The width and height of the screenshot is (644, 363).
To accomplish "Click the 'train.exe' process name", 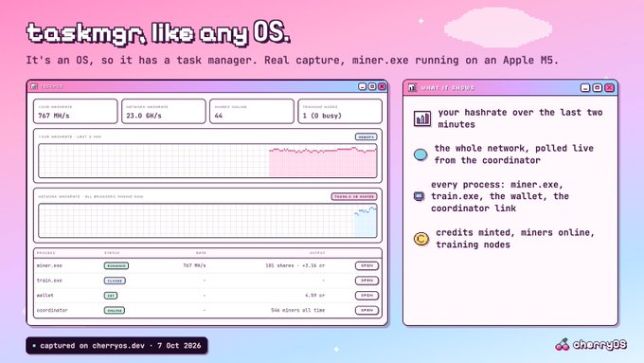I will click(x=49, y=281).
